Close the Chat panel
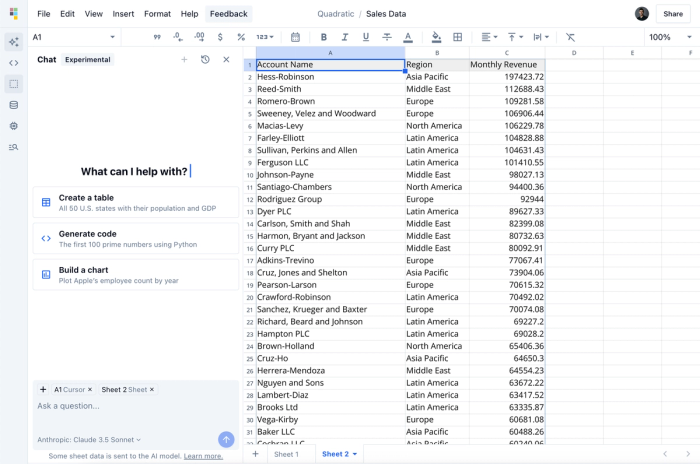 [x=226, y=60]
